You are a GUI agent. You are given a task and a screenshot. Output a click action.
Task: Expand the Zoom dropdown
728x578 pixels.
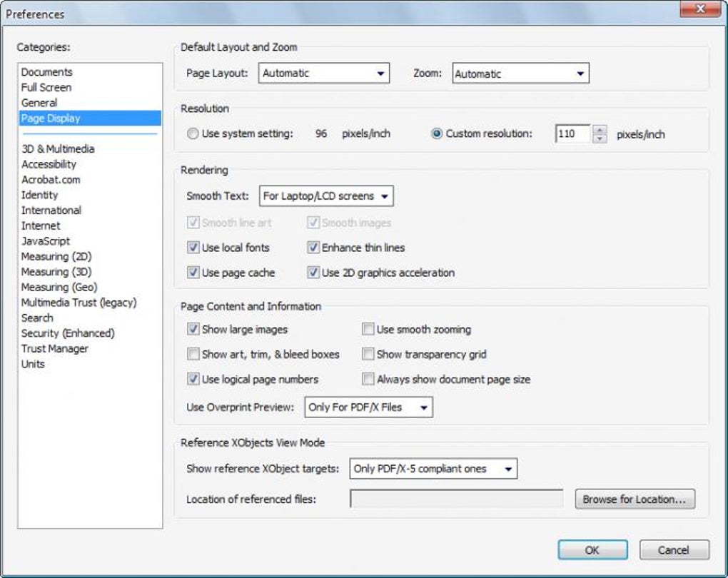pyautogui.click(x=520, y=73)
